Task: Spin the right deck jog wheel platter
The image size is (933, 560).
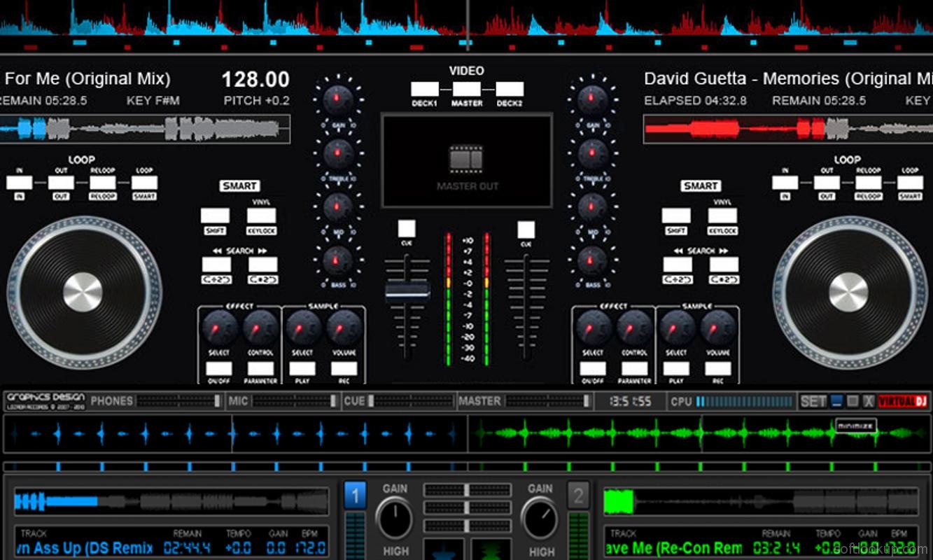Action: [849, 292]
